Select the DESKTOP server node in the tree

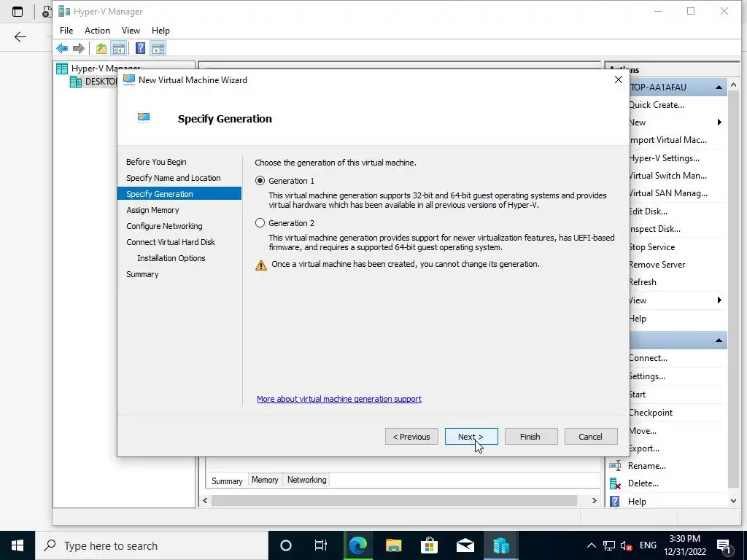point(93,82)
